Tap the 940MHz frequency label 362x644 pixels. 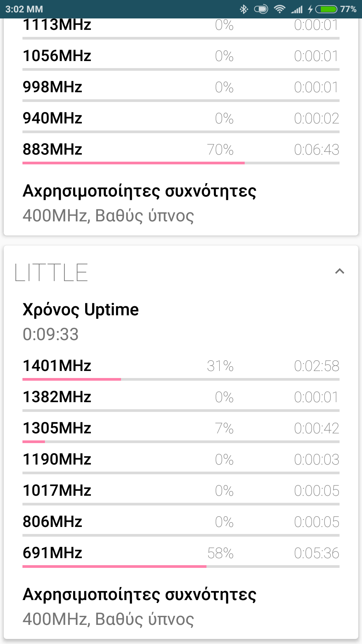point(53,118)
